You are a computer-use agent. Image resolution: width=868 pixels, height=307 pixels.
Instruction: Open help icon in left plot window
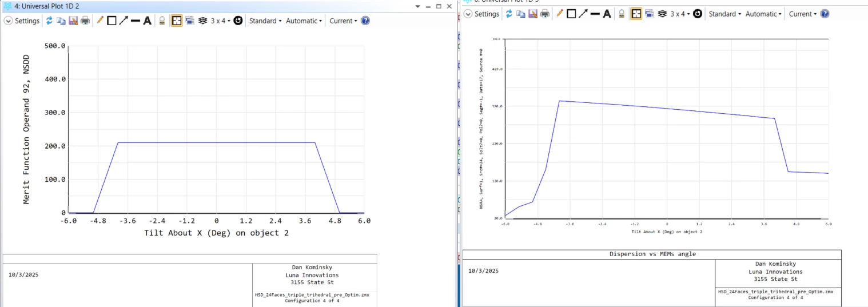pyautogui.click(x=365, y=21)
